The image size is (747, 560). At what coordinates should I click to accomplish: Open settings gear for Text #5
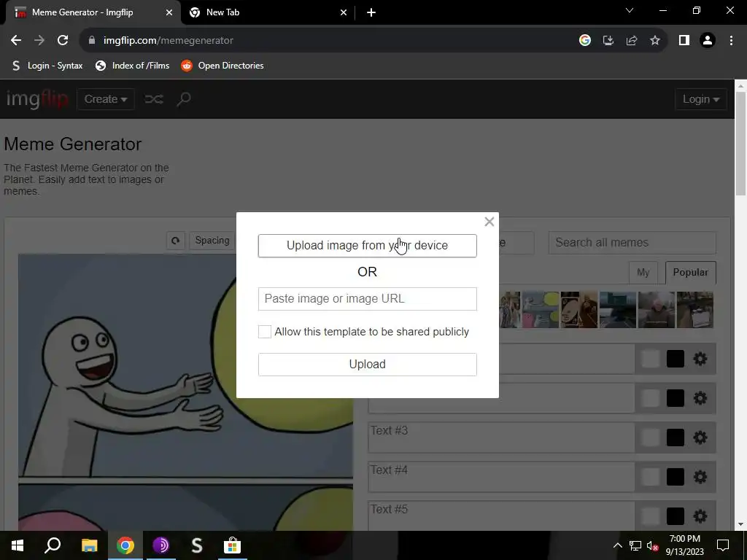tap(700, 516)
